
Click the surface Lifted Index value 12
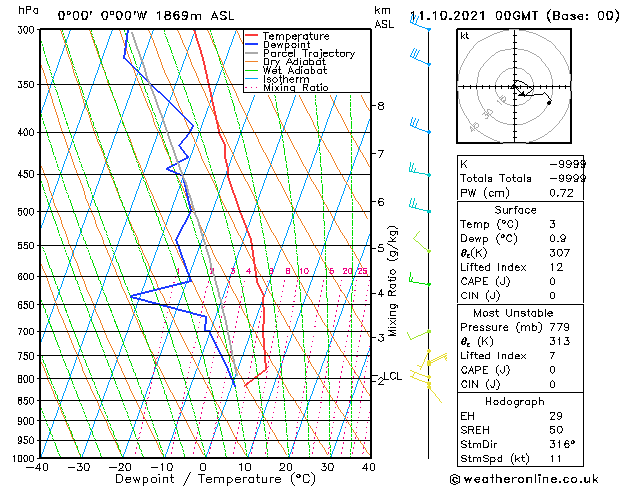click(557, 267)
